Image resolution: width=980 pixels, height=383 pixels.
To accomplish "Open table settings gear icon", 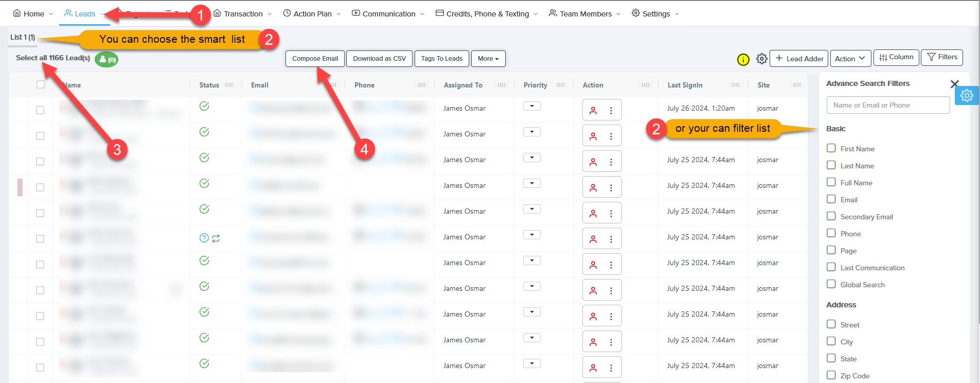I will pyautogui.click(x=762, y=59).
